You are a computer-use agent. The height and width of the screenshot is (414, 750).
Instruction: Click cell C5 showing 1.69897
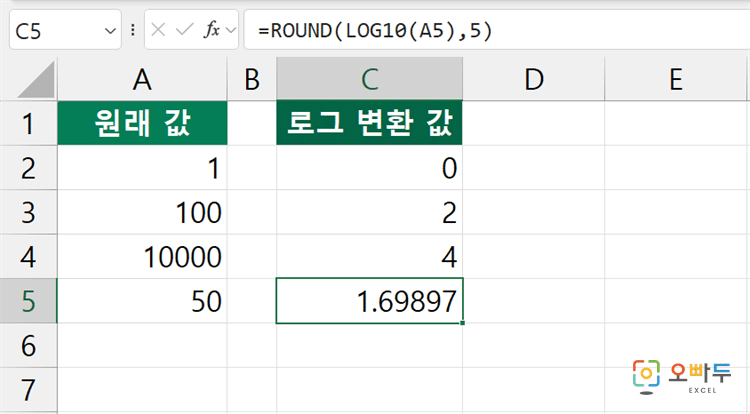[x=369, y=301]
